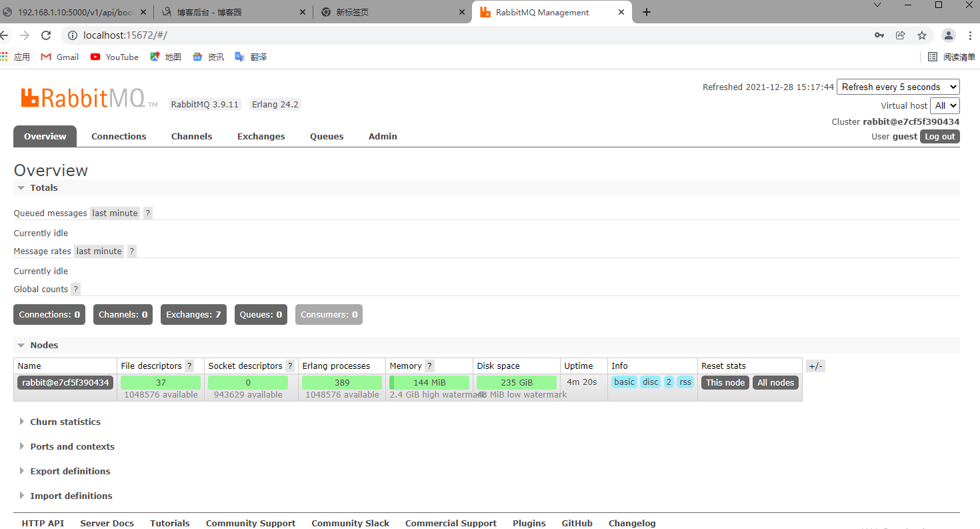Click the Exchanges: 7 count button

pos(193,314)
